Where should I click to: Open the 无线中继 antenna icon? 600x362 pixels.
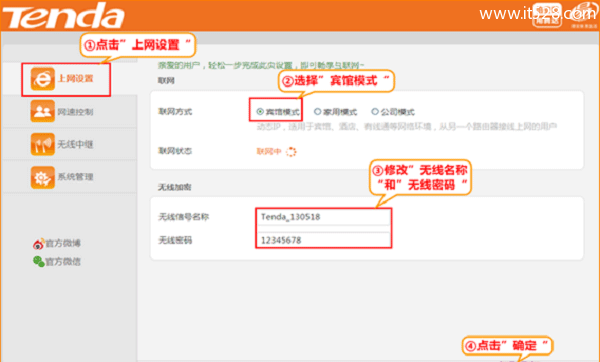[42, 144]
